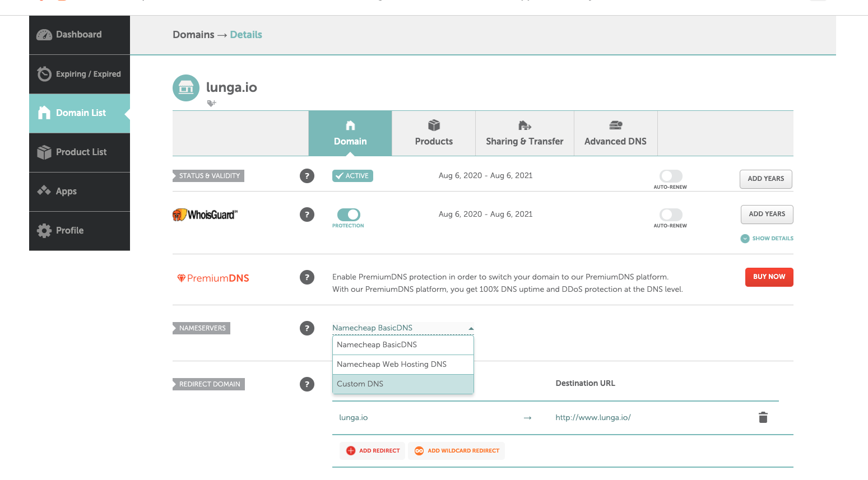The height and width of the screenshot is (480, 868).
Task: Click the Active status badge
Action: (352, 176)
